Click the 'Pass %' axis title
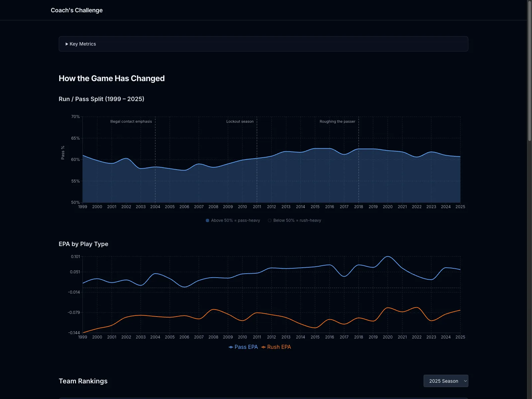The height and width of the screenshot is (399, 532). click(x=63, y=153)
